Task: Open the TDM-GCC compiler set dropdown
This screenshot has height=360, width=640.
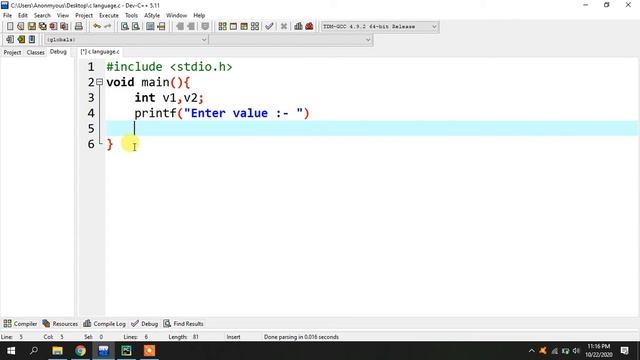Action: (x=380, y=27)
